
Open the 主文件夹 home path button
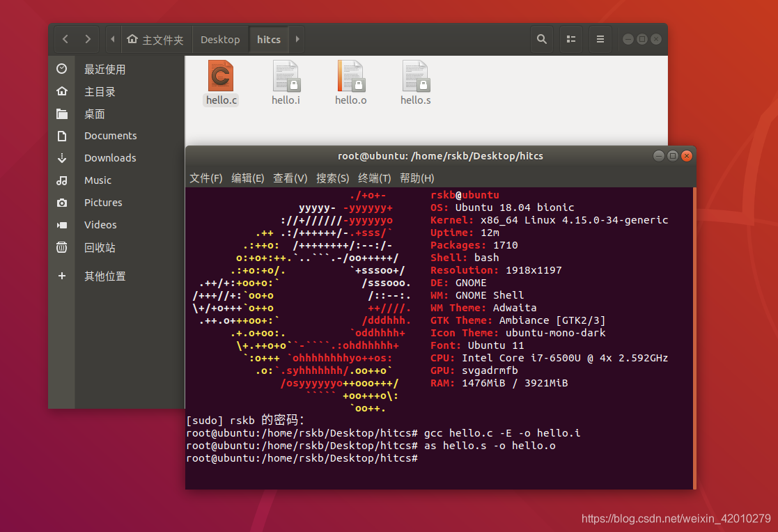(155, 39)
